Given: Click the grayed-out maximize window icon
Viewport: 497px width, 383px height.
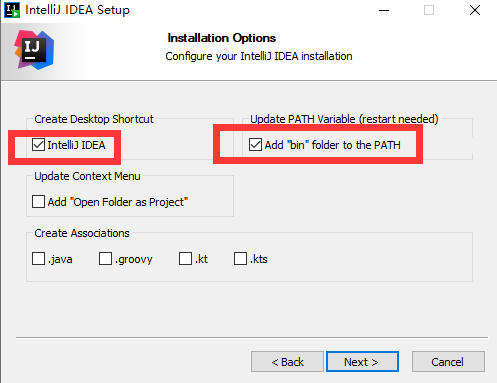Looking at the screenshot, I should click(429, 10).
